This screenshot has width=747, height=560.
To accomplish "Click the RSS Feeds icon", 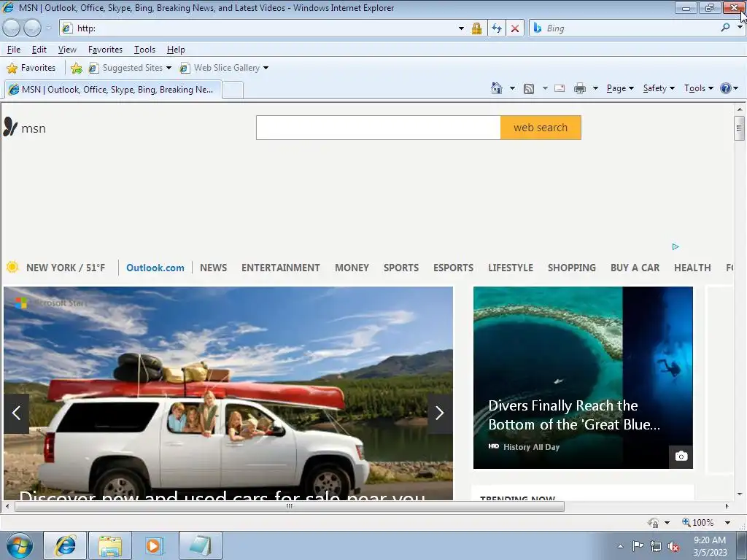I will [x=529, y=88].
